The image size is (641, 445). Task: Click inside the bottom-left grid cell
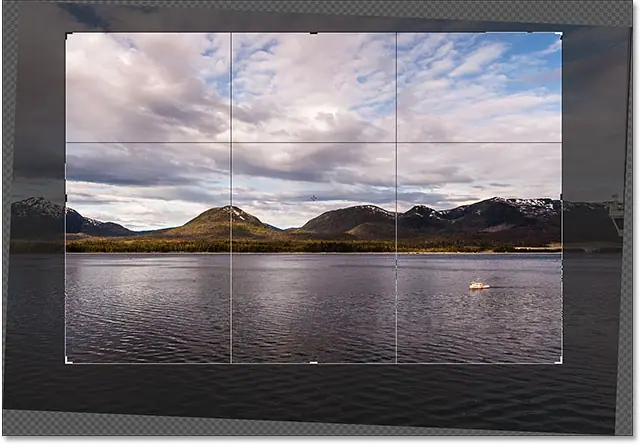tap(148, 308)
